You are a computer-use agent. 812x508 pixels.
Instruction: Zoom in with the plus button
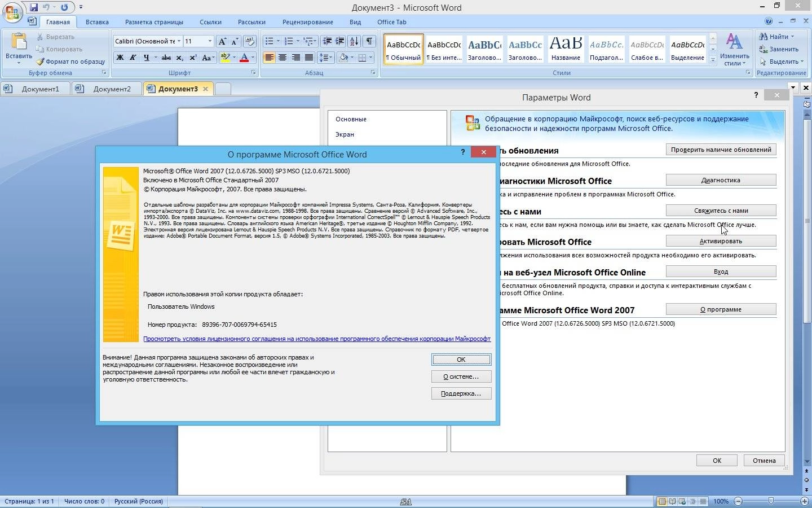805,501
